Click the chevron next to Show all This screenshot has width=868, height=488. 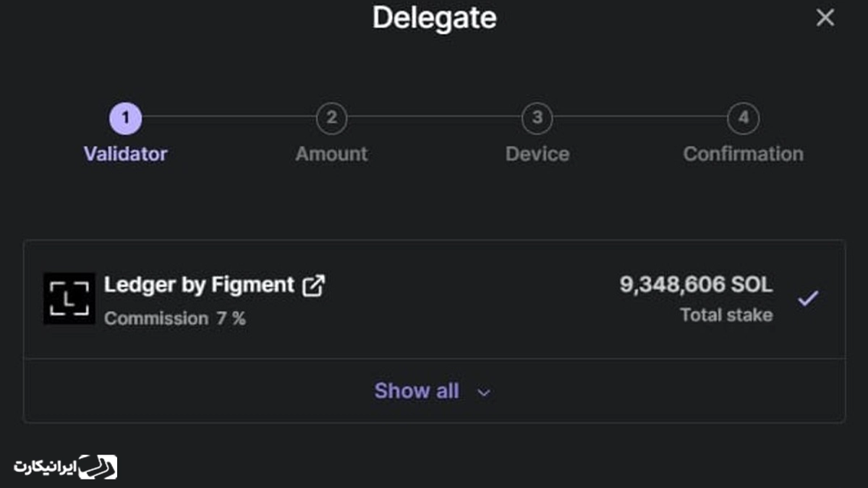(484, 393)
